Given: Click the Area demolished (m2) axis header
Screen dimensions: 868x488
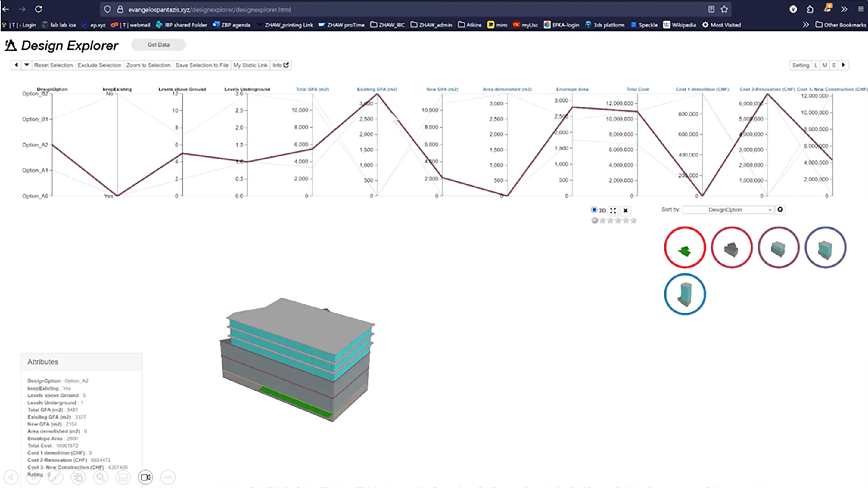Looking at the screenshot, I should (507, 89).
